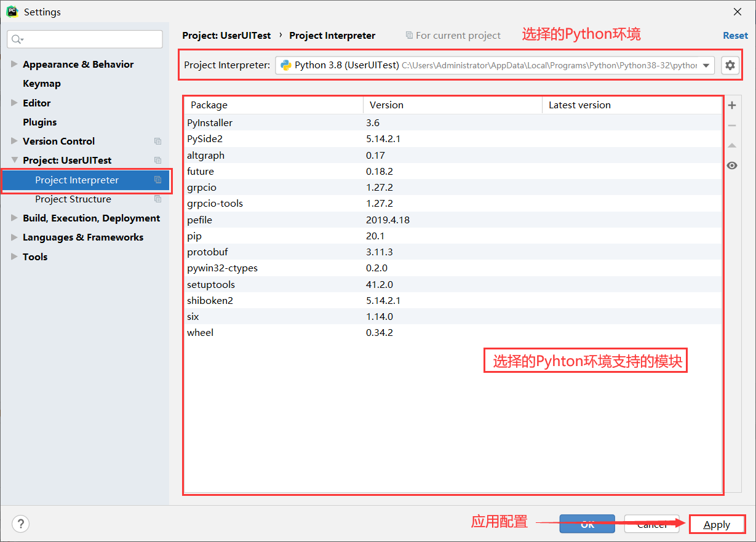Apply the interpreter configuration
Image resolution: width=756 pixels, height=542 pixels.
717,524
